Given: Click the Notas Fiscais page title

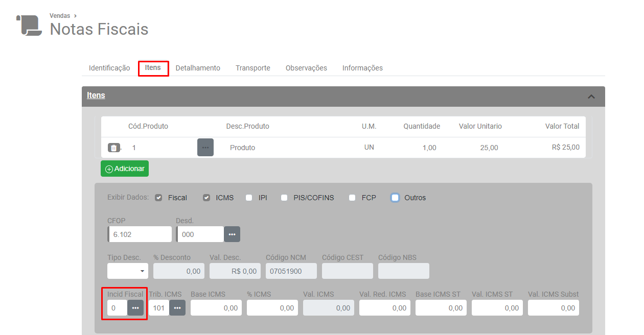Looking at the screenshot, I should coord(99,29).
